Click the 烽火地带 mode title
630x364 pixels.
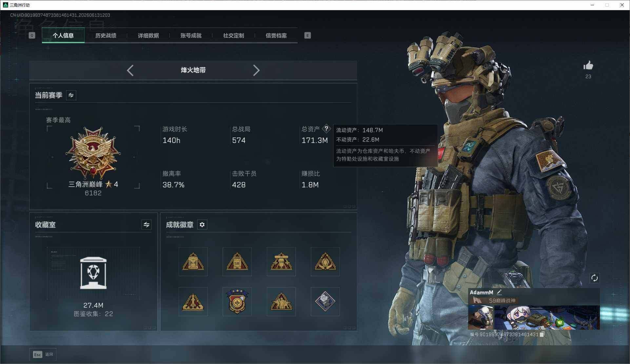[193, 70]
